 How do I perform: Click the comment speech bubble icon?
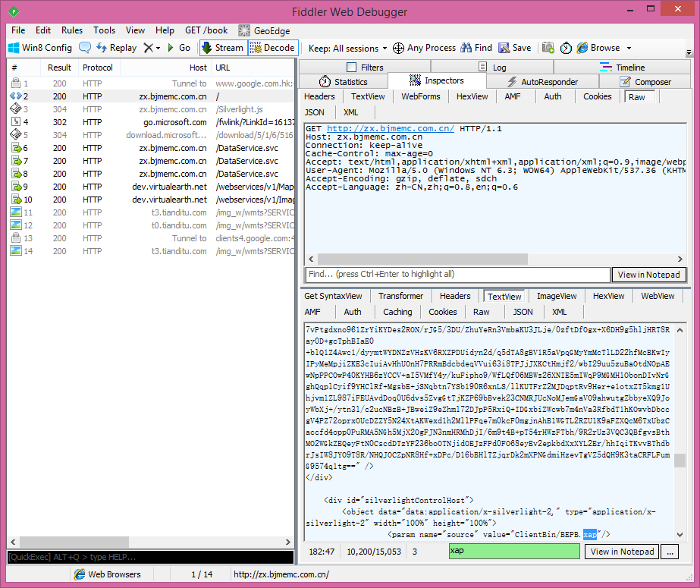pos(85,47)
